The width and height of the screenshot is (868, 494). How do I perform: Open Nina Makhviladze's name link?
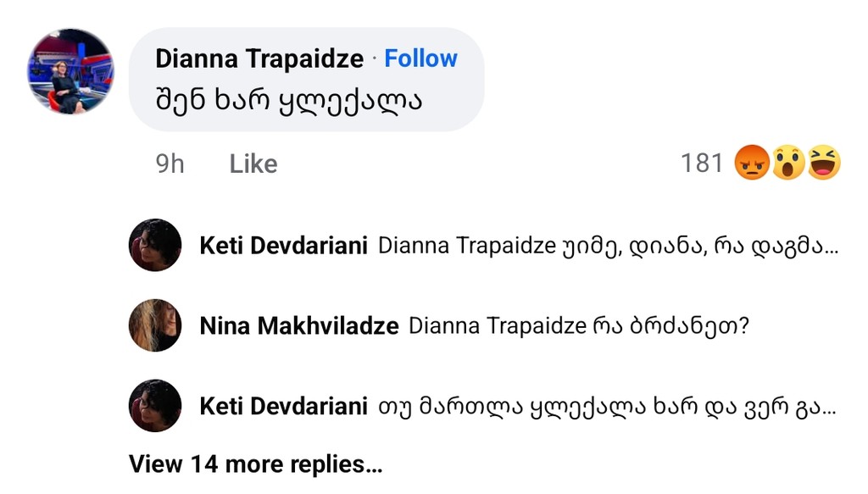point(299,326)
